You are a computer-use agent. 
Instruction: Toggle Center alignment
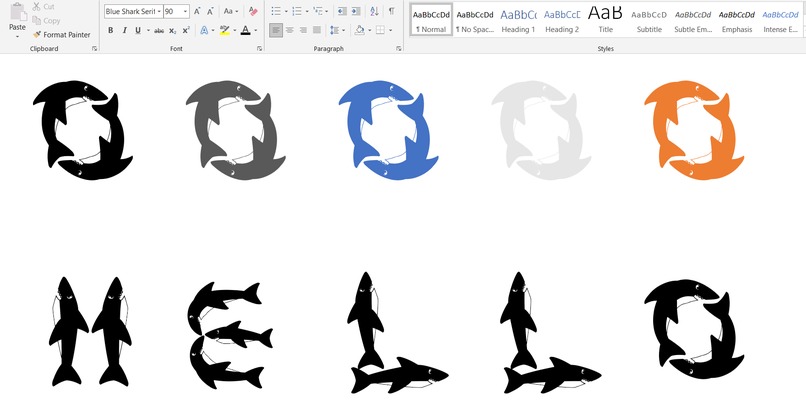click(290, 31)
